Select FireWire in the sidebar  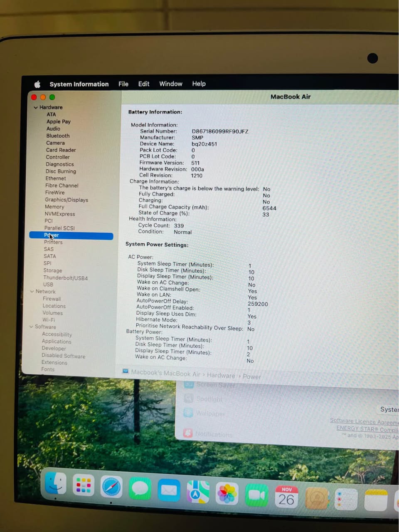(x=55, y=193)
